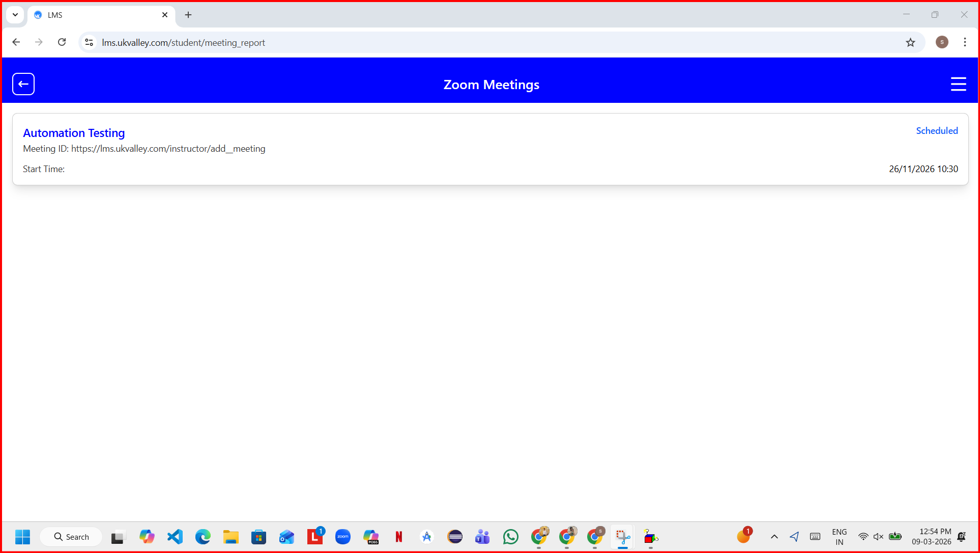View site information icon in address bar

pyautogui.click(x=89, y=43)
